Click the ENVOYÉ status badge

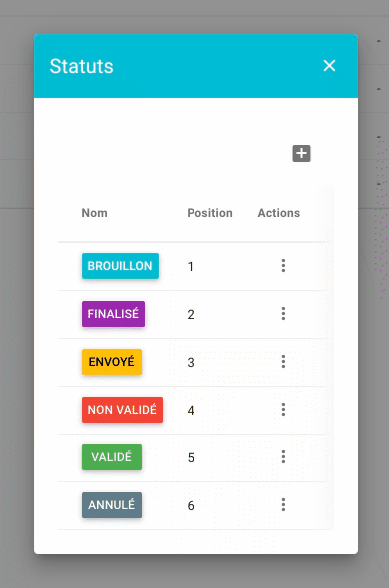[x=112, y=362]
